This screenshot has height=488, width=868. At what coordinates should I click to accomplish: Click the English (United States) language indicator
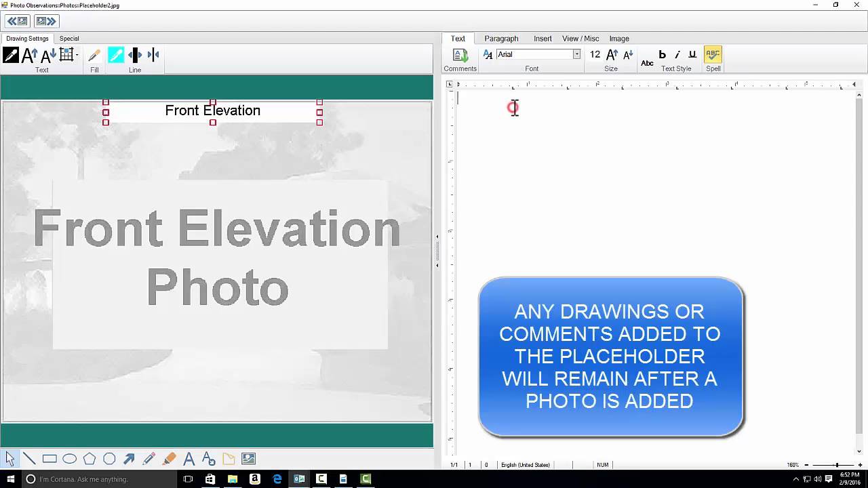click(526, 465)
